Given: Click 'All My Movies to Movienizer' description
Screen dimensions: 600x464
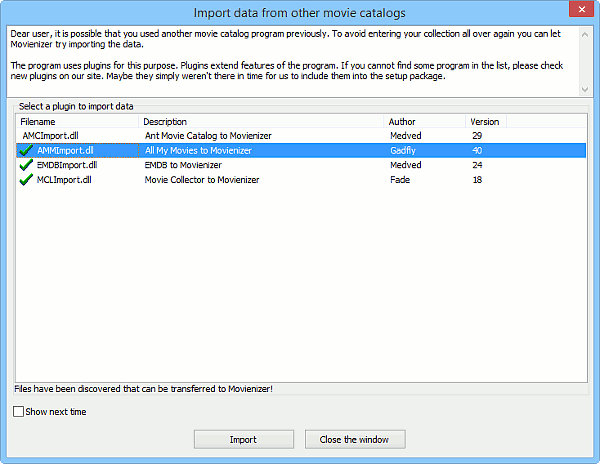Looking at the screenshot, I should point(198,150).
